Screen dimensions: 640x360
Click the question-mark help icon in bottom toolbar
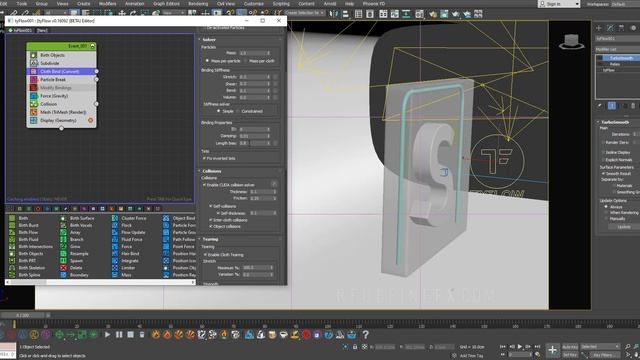coord(365,335)
